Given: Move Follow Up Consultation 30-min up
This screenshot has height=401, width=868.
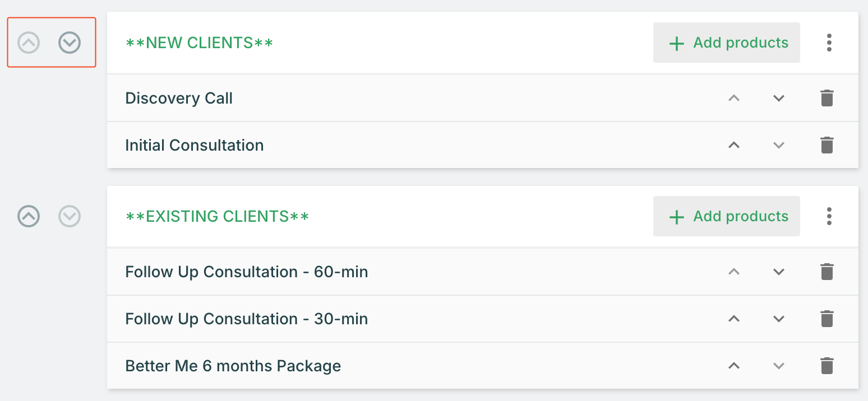Looking at the screenshot, I should pyautogui.click(x=733, y=319).
